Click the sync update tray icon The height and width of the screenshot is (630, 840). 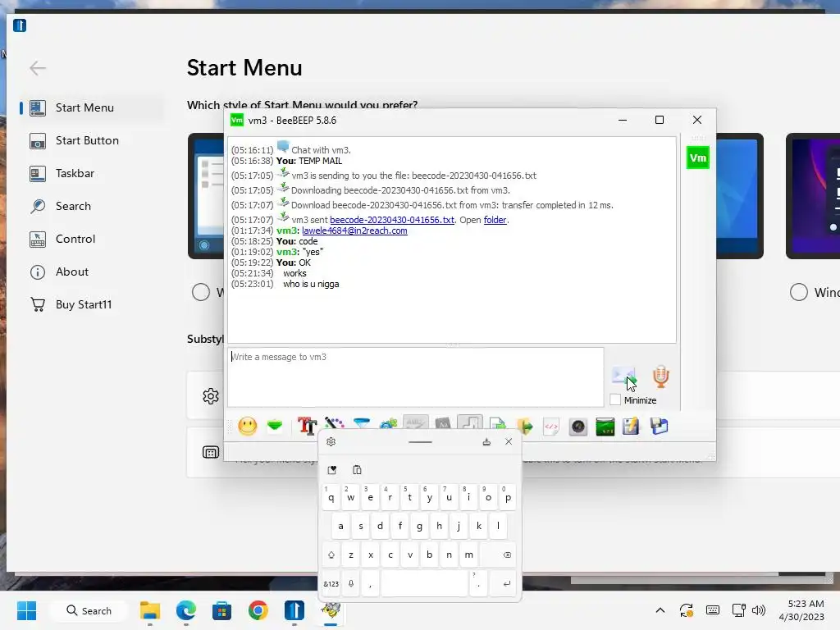pyautogui.click(x=687, y=610)
